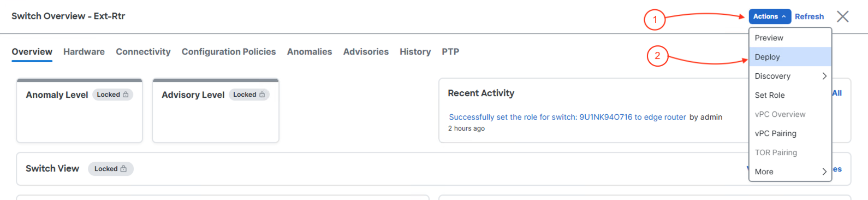Select Set Role menu entry
Screen dimensions: 868x200
point(790,95)
